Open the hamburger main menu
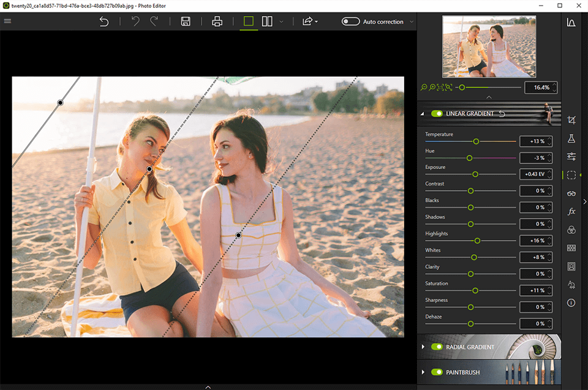This screenshot has height=390, width=588. pos(7,21)
